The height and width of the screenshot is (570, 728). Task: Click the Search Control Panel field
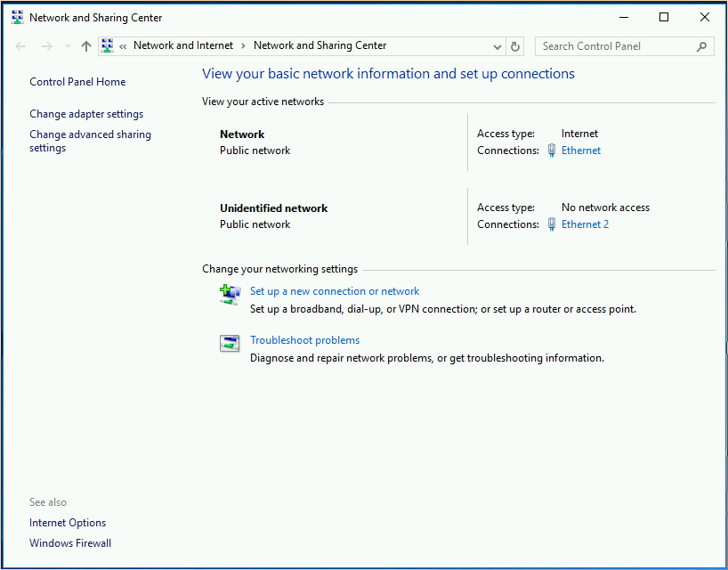625,46
